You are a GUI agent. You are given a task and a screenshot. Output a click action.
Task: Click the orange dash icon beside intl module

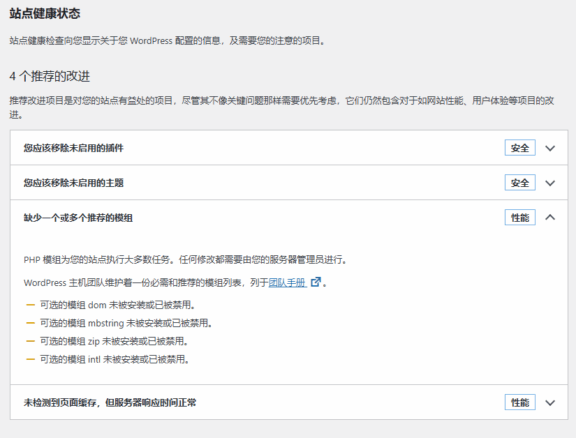(x=30, y=359)
